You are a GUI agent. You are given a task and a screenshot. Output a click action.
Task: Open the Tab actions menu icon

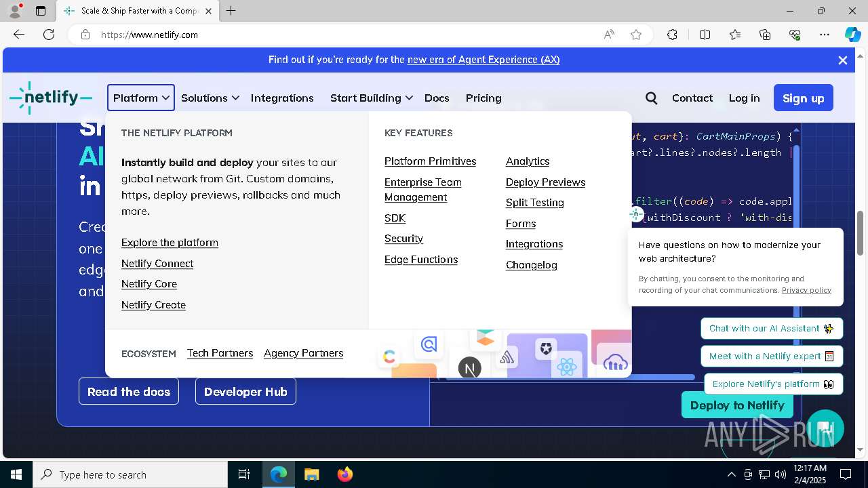41,11
